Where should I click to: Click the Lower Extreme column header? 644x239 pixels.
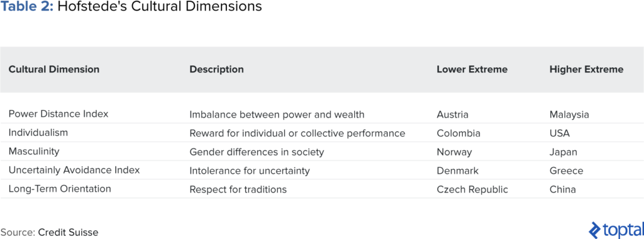pyautogui.click(x=472, y=69)
